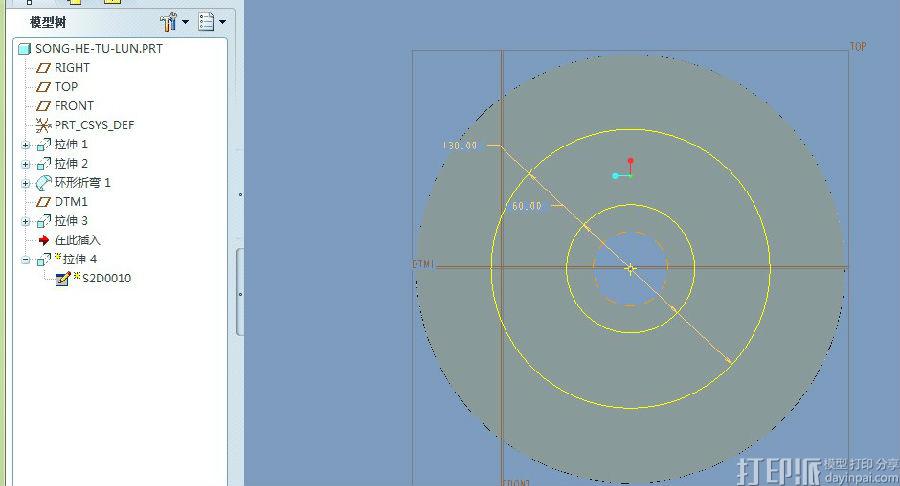Click the 在此插入 red arrow marker
The height and width of the screenshot is (486, 900).
(43, 240)
